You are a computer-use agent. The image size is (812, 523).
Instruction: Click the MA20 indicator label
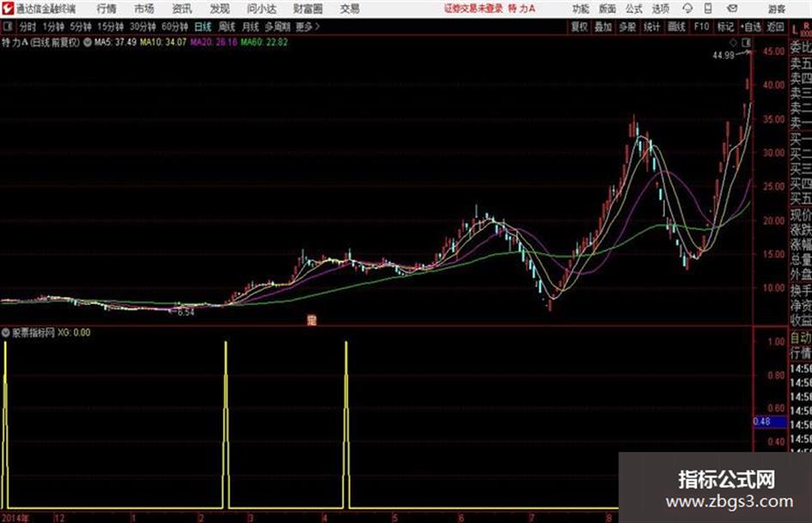[213, 42]
